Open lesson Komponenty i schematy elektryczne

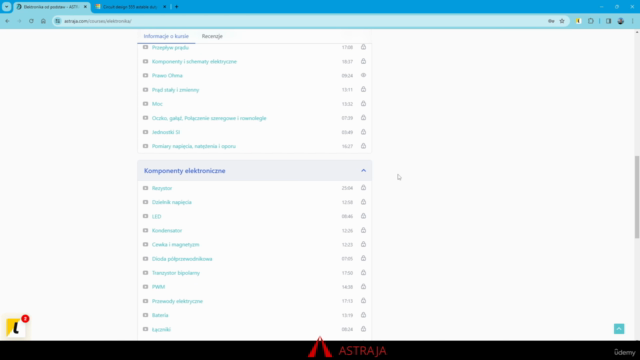[x=194, y=62]
